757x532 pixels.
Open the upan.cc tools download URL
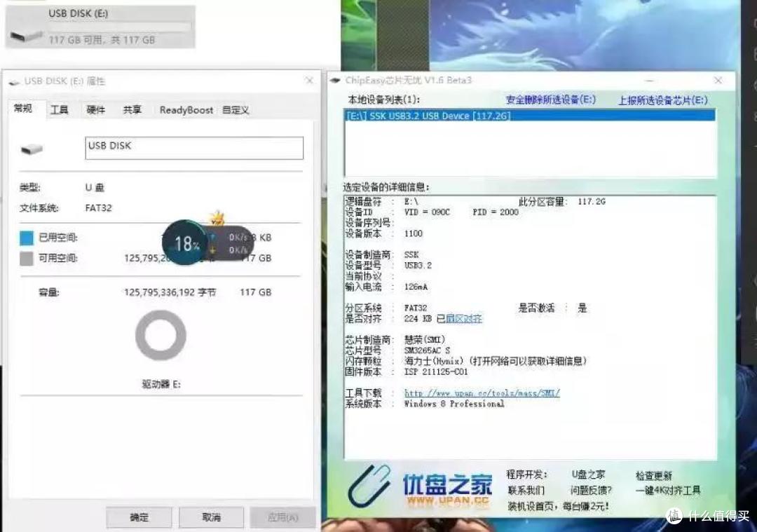coord(482,393)
